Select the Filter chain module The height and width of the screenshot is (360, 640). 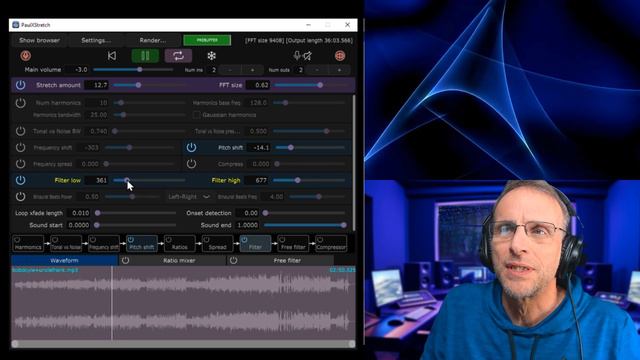255,243
